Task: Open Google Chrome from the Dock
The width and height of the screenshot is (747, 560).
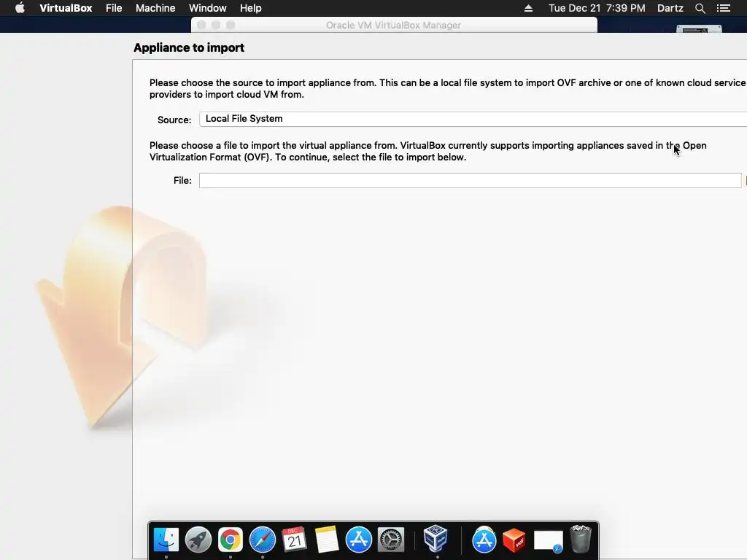Action: (230, 540)
